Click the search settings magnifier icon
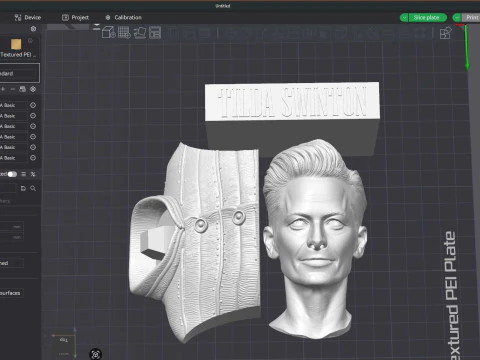Viewport: 480px width, 360px height. coord(33,188)
